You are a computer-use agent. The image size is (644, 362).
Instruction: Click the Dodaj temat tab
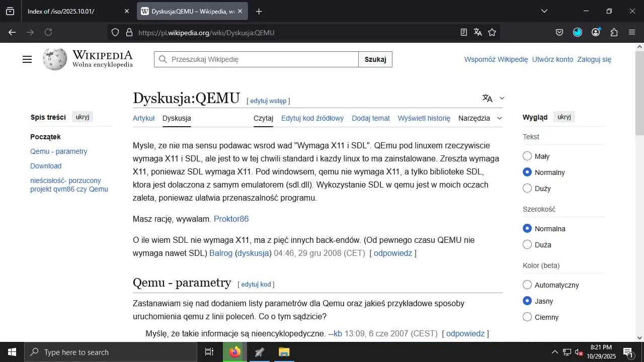(371, 118)
